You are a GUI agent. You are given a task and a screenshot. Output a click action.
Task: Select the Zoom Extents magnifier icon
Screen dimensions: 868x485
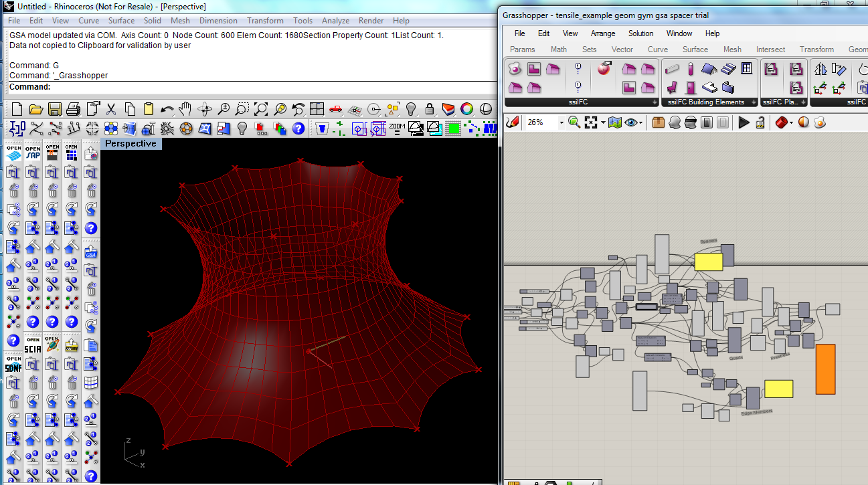click(x=261, y=109)
